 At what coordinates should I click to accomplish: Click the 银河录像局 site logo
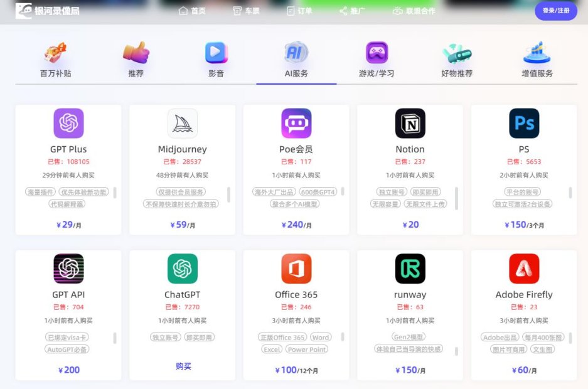tap(47, 11)
